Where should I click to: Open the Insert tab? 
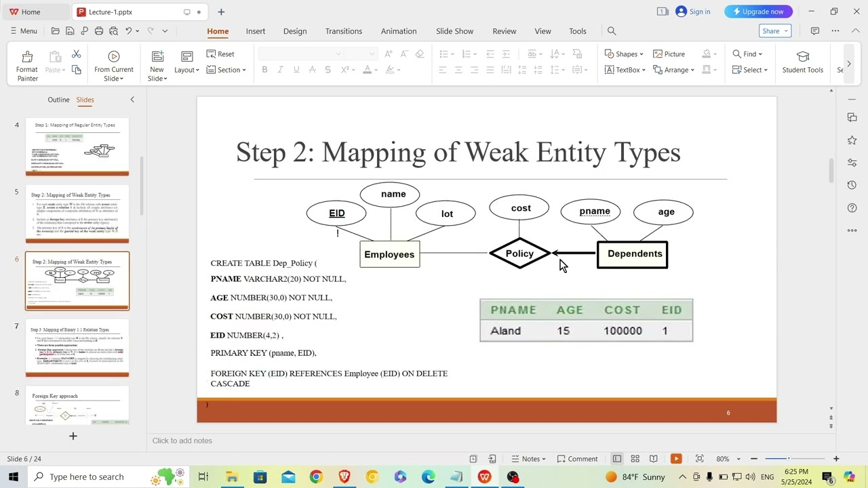tap(256, 31)
